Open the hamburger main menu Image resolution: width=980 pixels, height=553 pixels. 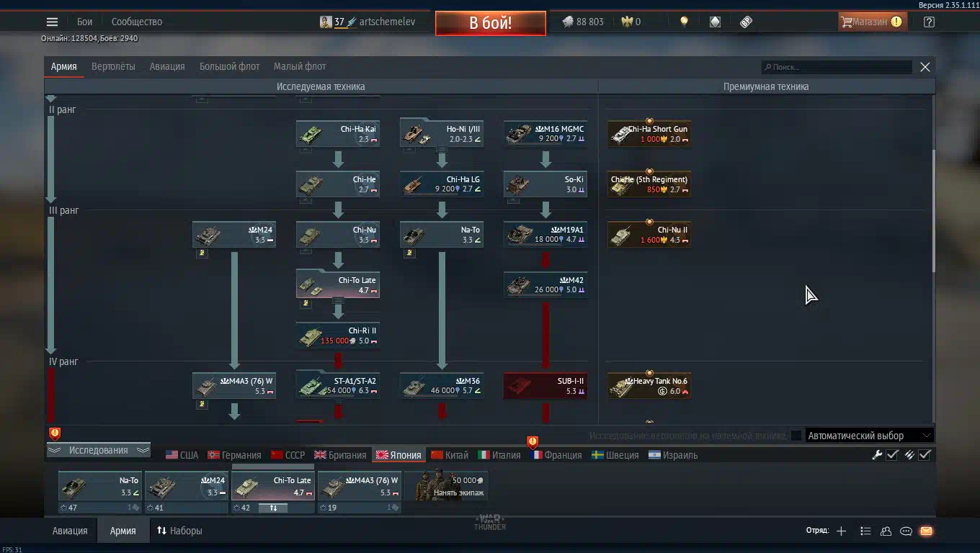(x=52, y=22)
